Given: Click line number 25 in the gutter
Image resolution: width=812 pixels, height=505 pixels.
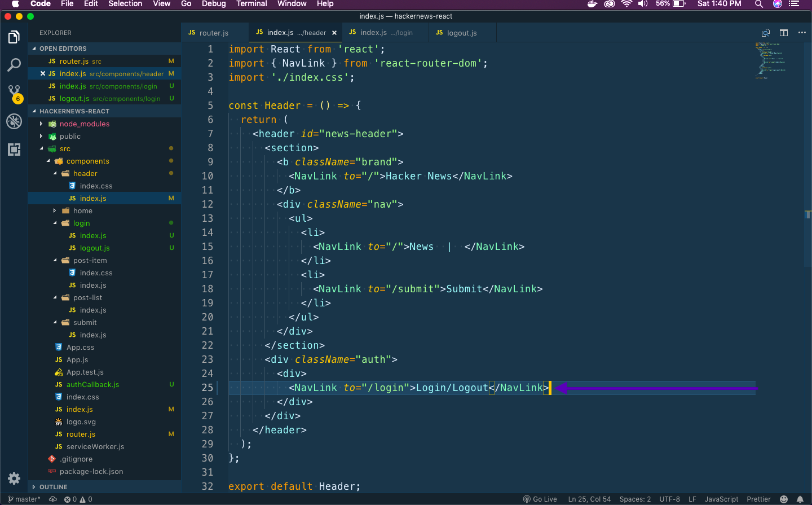Looking at the screenshot, I should (x=208, y=388).
